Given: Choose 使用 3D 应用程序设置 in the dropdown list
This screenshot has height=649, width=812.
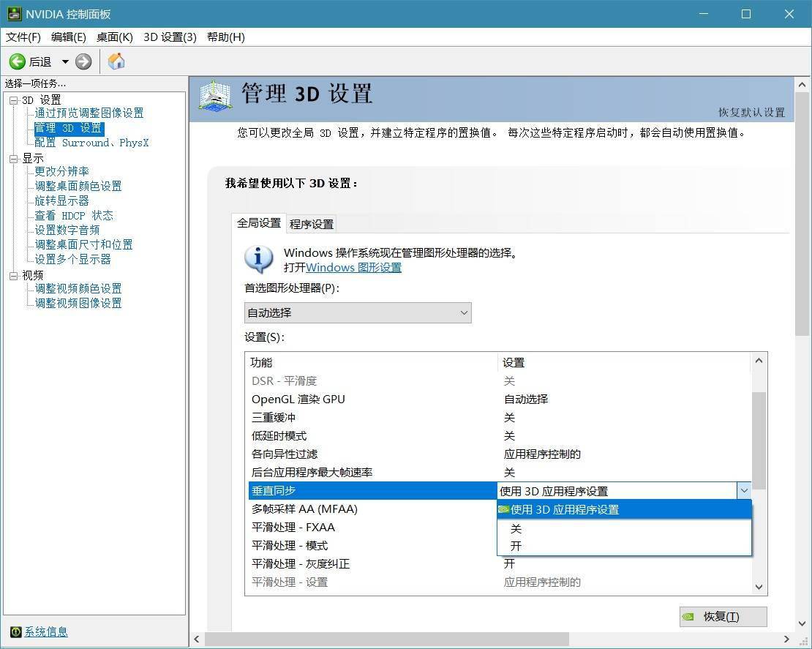Looking at the screenshot, I should [624, 510].
